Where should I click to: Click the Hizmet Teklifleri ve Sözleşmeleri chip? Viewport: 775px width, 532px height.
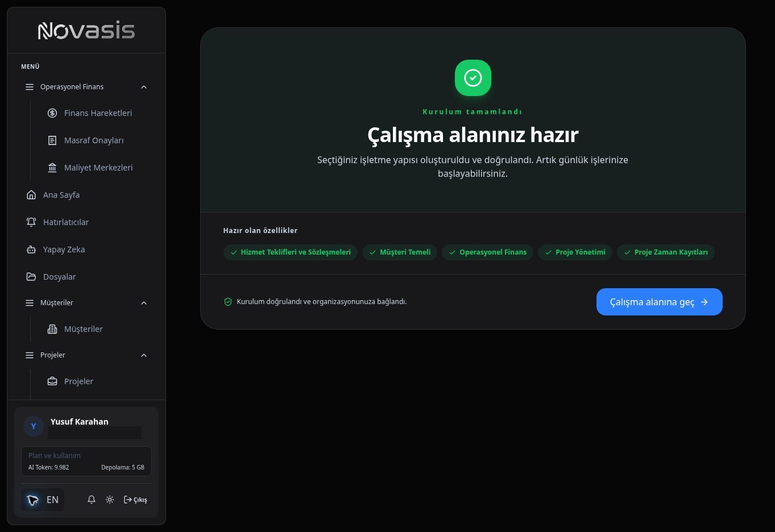coord(291,252)
